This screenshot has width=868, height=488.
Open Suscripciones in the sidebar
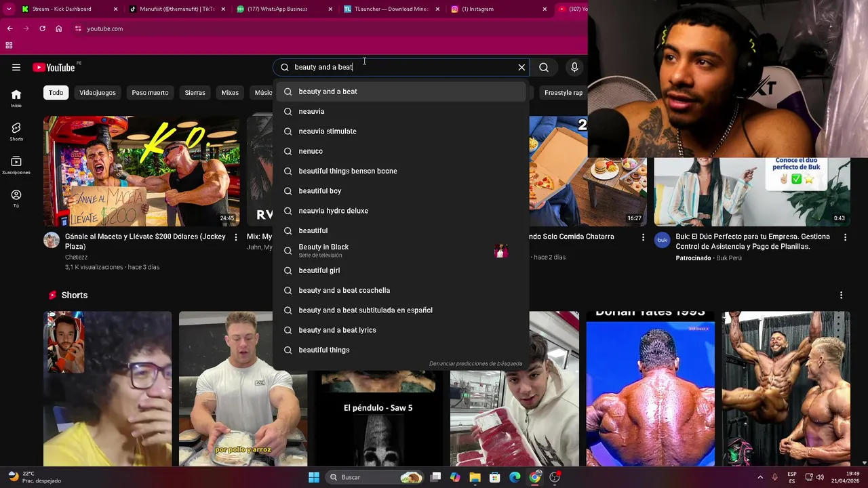(x=16, y=165)
